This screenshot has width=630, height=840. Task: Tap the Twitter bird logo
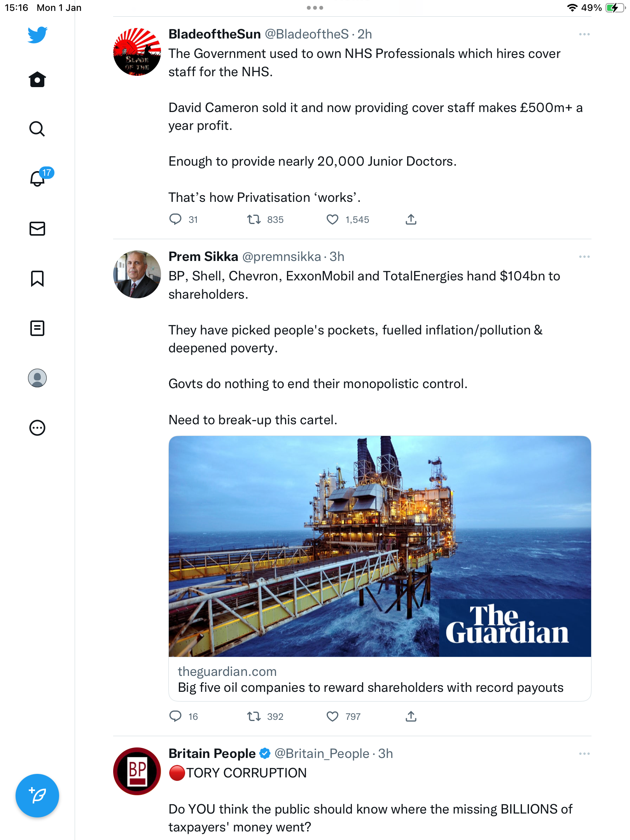tap(37, 35)
